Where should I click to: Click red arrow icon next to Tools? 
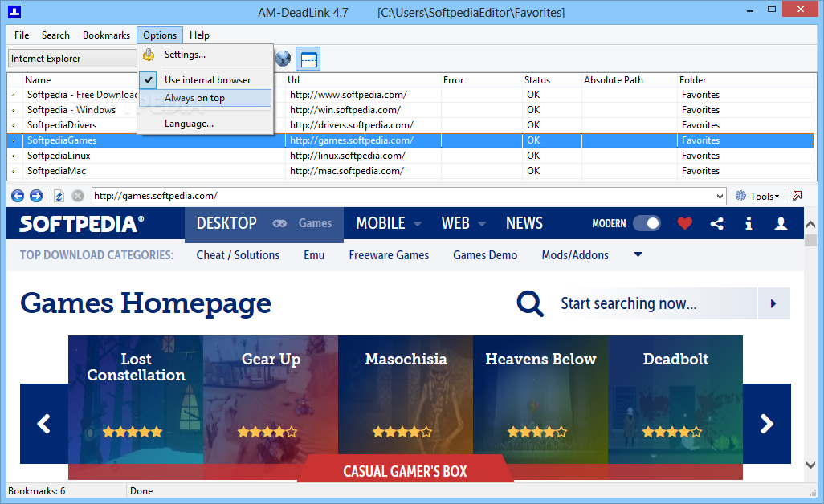pos(797,196)
